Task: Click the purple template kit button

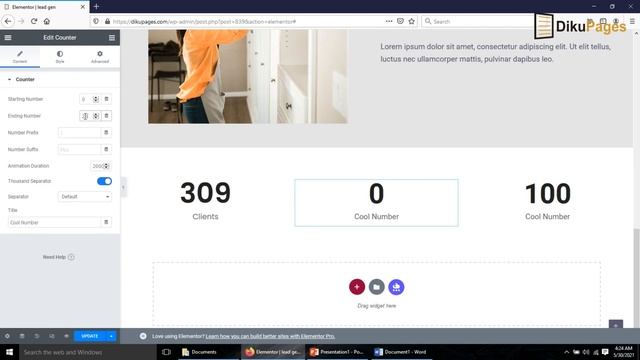Action: tap(396, 287)
